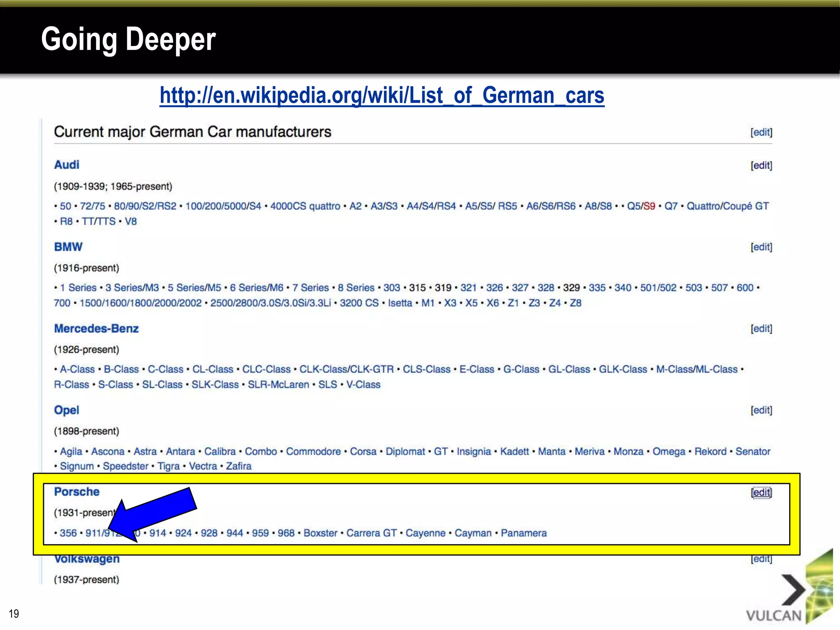Open the Opel Calibra link

(220, 452)
